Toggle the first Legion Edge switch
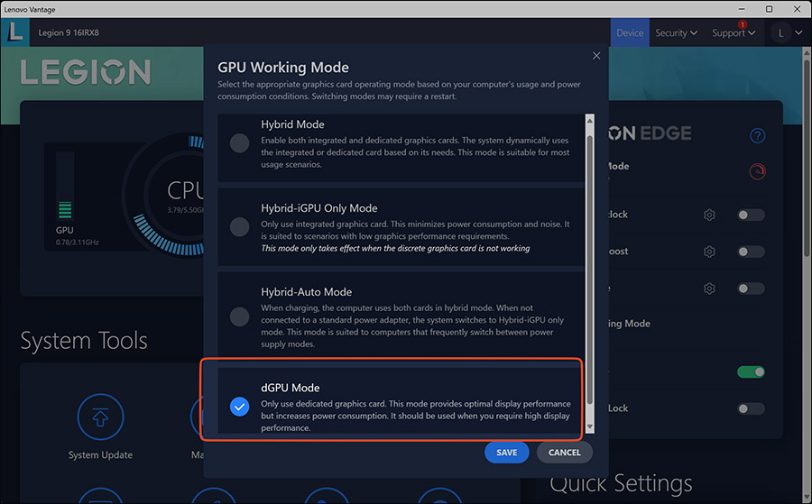Screen dimensions: 812x504 click(751, 215)
